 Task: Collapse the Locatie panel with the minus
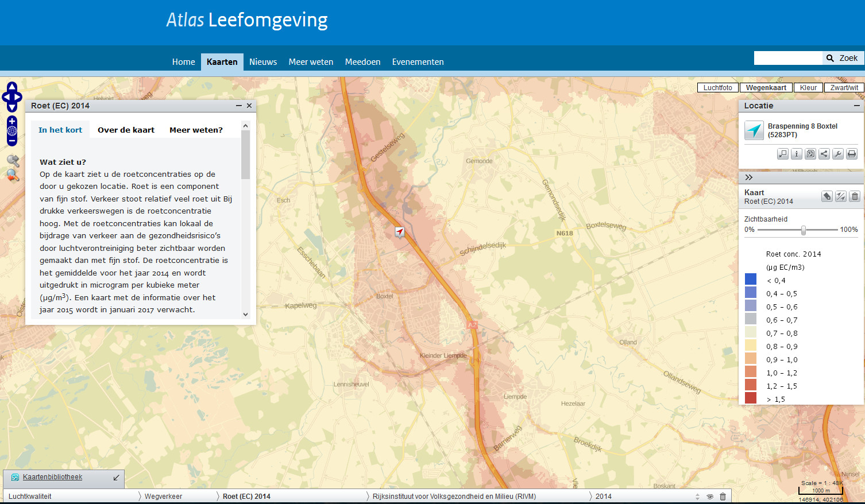(x=857, y=106)
